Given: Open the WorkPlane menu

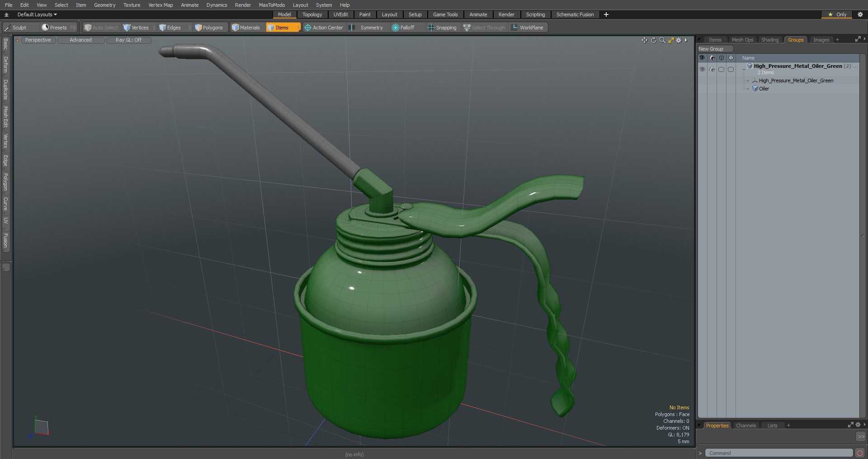Looking at the screenshot, I should [x=528, y=28].
